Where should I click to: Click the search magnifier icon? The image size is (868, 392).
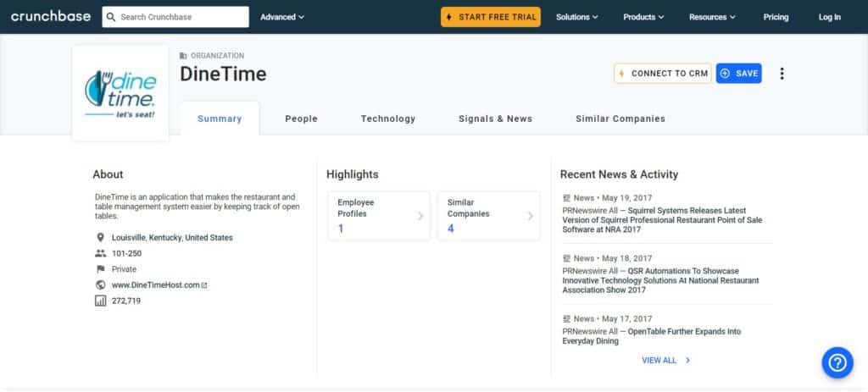tap(111, 17)
